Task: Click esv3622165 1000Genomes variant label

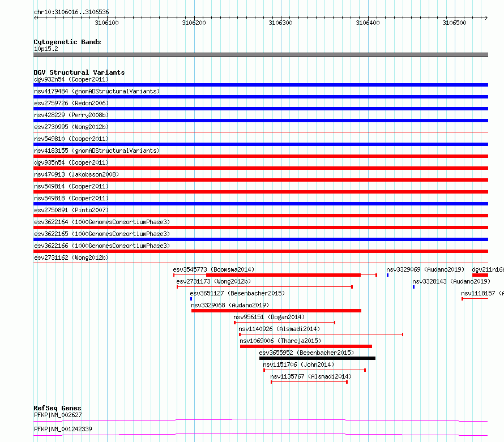Action: [x=102, y=234]
